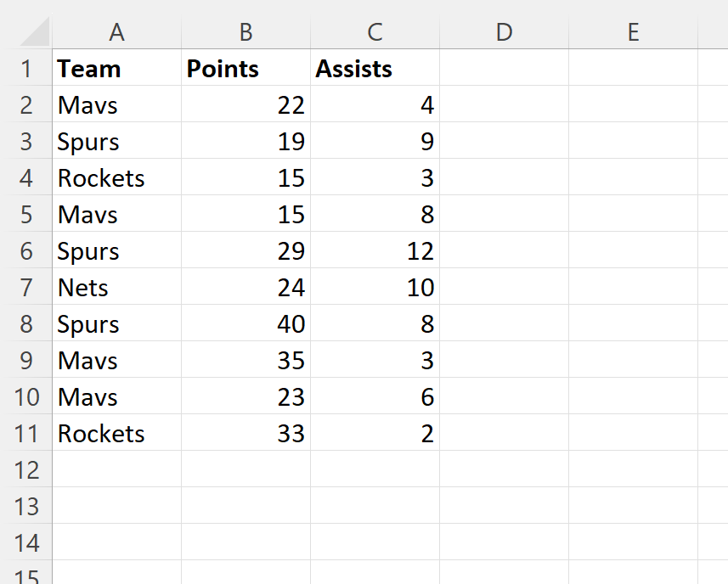Select cell with 33 points
728x584 pixels.
coord(246,433)
